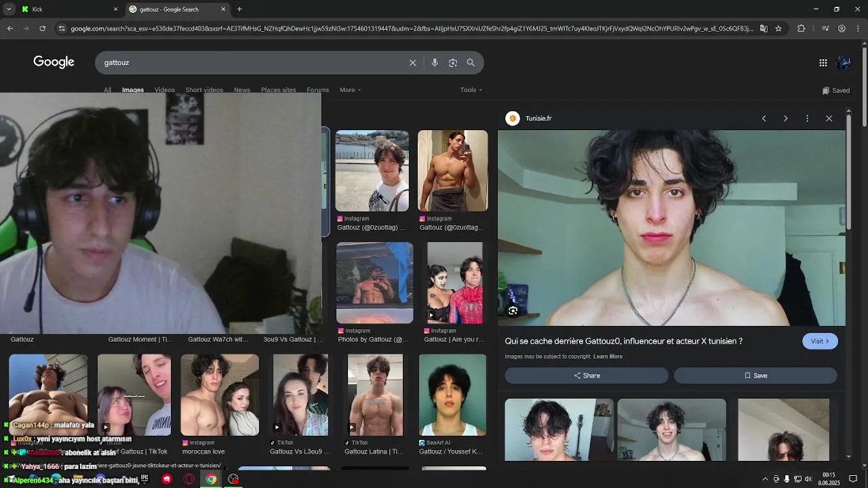
Task: Open Google Lens search by image
Action: pyautogui.click(x=453, y=62)
